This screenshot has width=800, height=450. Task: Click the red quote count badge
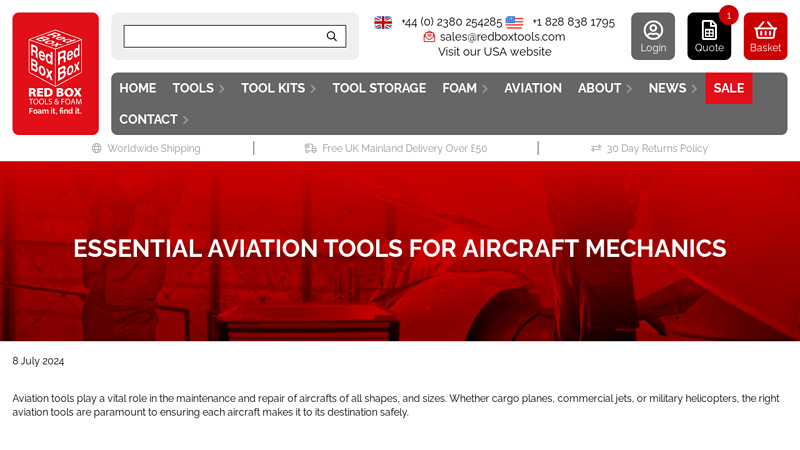point(729,16)
